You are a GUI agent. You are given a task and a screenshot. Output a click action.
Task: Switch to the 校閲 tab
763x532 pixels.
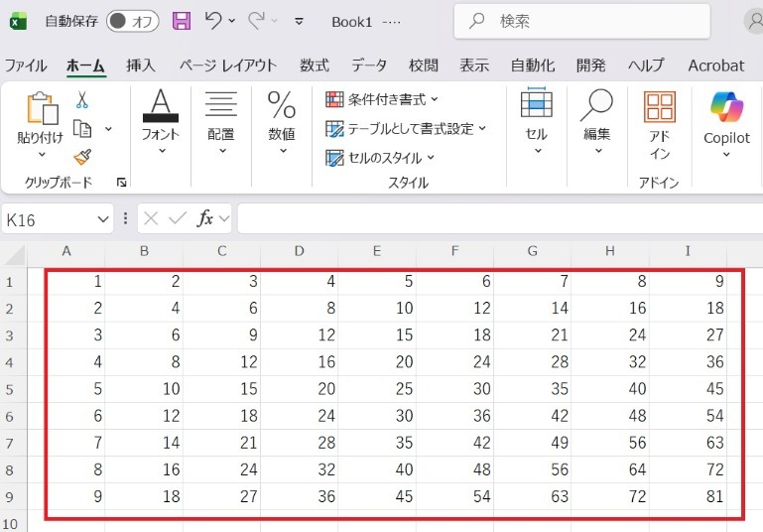pyautogui.click(x=424, y=66)
